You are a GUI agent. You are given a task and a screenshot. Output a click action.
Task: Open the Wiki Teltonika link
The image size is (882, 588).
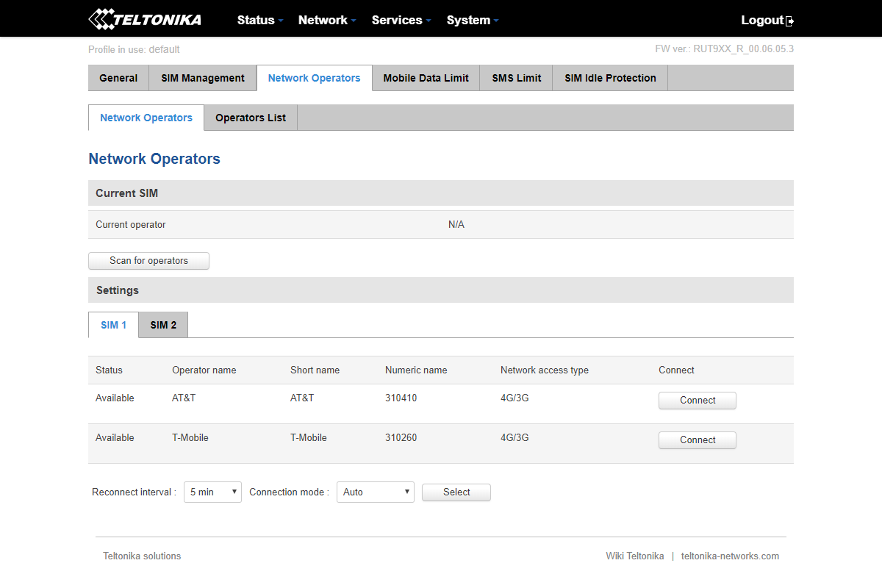click(634, 556)
